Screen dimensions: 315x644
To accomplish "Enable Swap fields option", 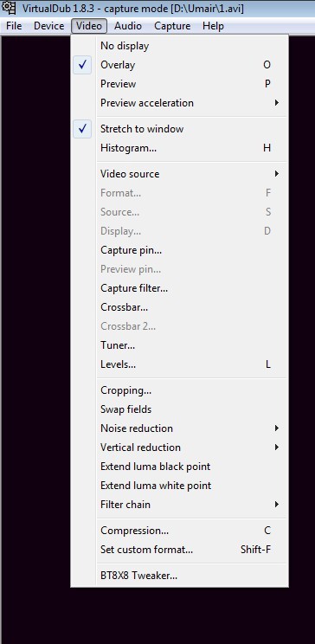I will click(179, 409).
